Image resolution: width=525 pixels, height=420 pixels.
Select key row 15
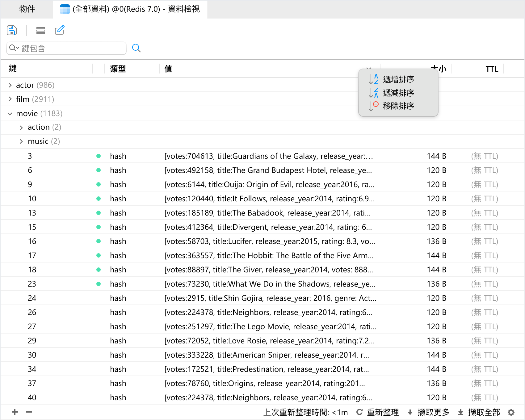[262, 227]
